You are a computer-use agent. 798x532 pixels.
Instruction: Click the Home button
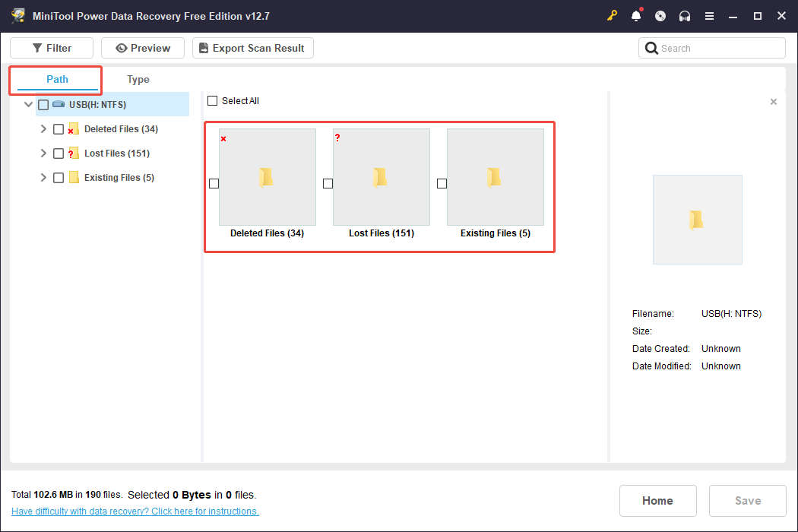pos(657,500)
